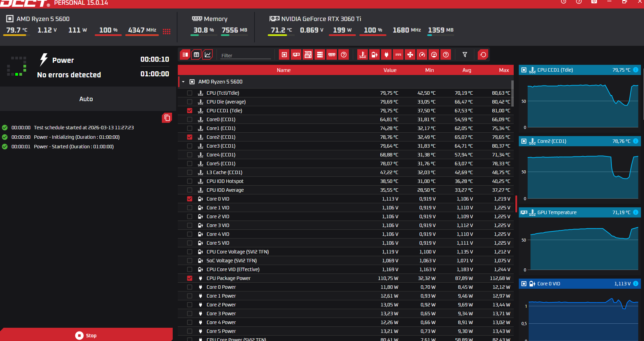Toggle the fan sensor filter icon

[x=410, y=55]
